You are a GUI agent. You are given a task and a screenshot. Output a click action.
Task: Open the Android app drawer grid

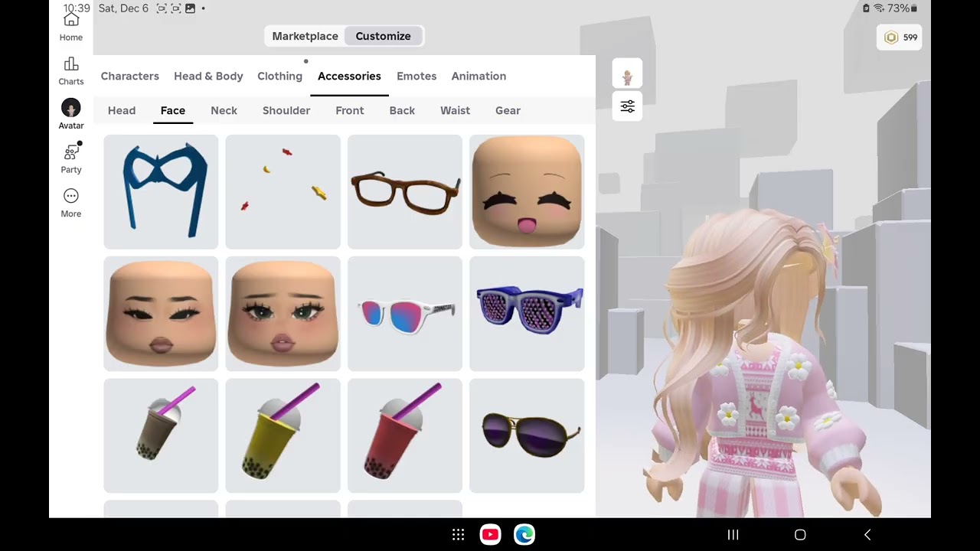[458, 535]
